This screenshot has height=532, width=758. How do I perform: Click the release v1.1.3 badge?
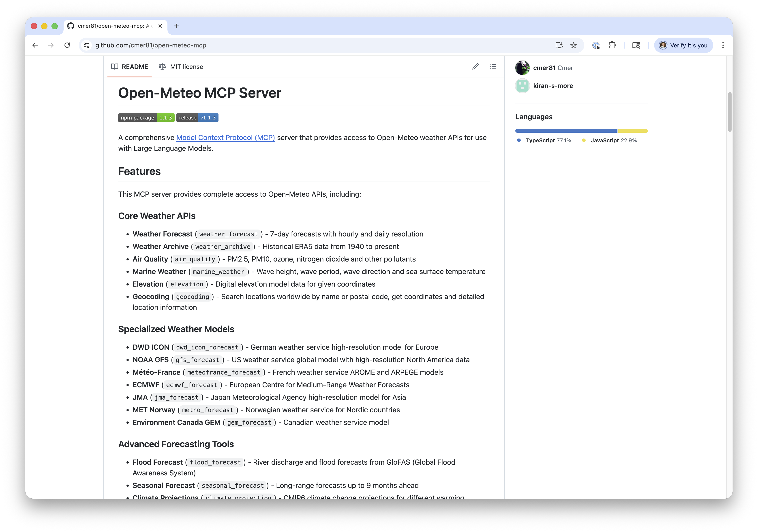coord(197,118)
